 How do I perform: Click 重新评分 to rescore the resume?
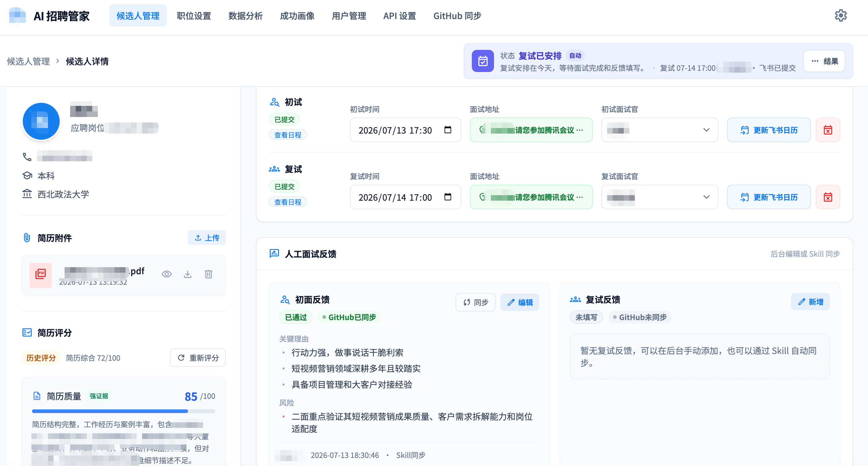point(198,357)
